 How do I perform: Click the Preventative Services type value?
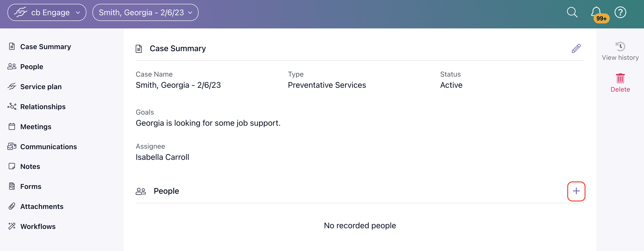(x=327, y=85)
